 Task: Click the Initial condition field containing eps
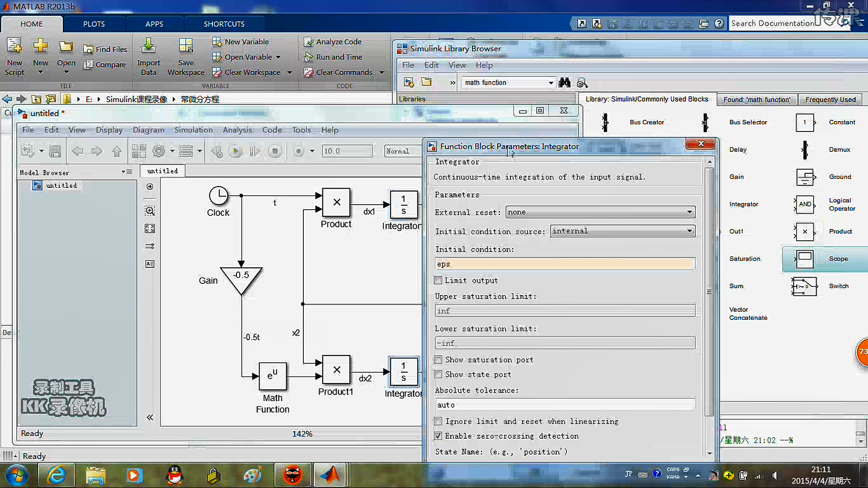coord(564,264)
